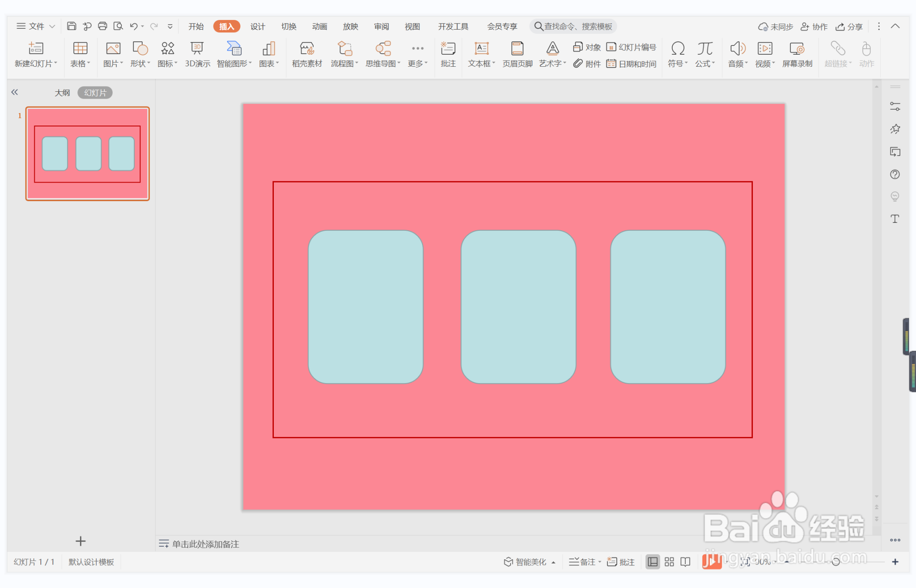This screenshot has width=916, height=588.
Task: Insert a comment with 批注 icon
Action: (x=448, y=49)
